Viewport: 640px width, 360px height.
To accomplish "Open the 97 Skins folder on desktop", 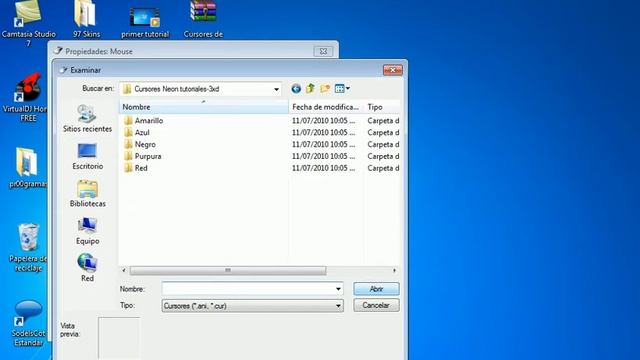I will [86, 19].
